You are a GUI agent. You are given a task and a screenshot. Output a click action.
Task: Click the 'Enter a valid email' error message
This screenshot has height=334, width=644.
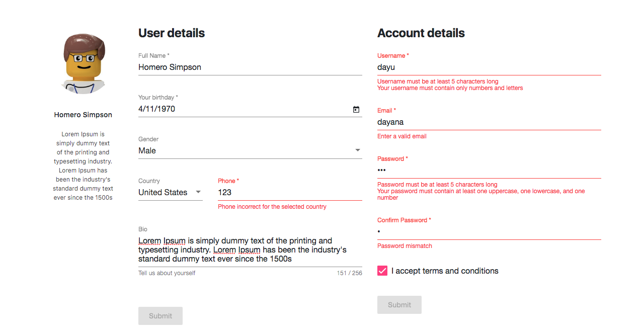click(x=401, y=136)
